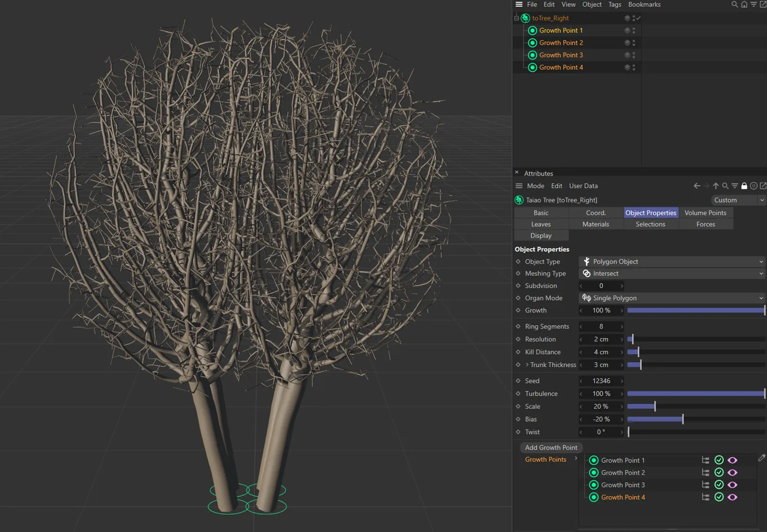The height and width of the screenshot is (532, 767).
Task: Open the Tags menu in the menu bar
Action: point(614,4)
